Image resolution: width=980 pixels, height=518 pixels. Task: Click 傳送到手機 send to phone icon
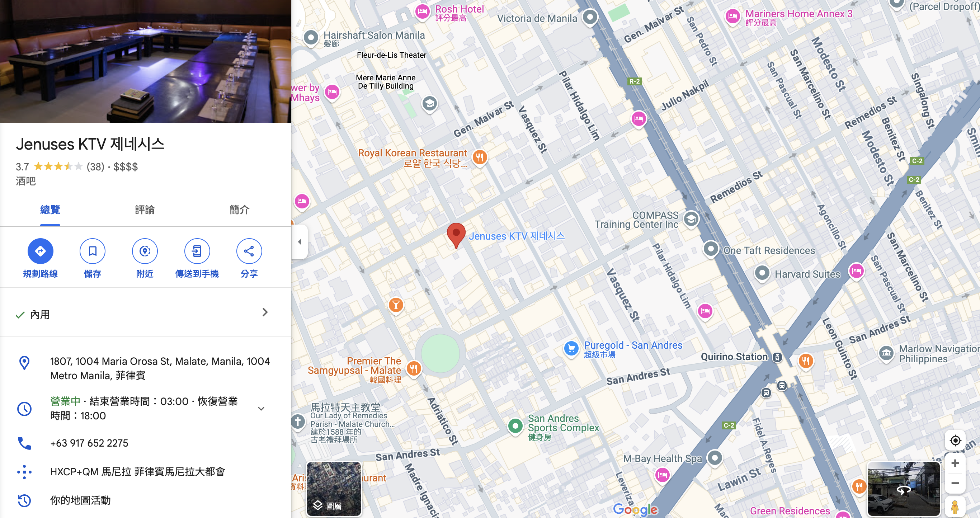point(197,251)
